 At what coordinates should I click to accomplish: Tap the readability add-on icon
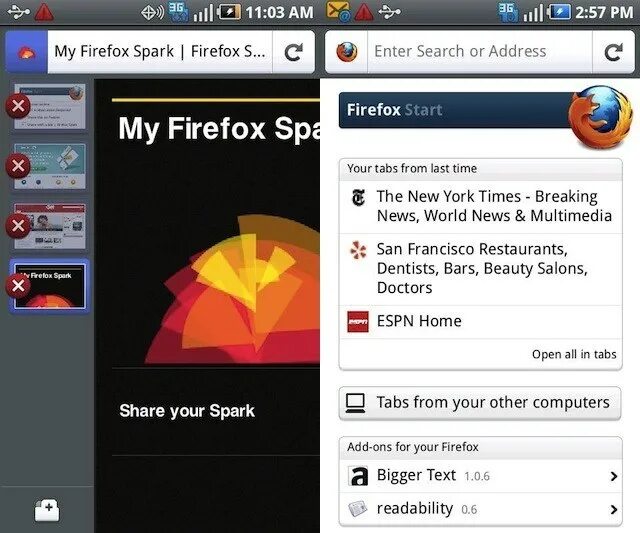click(x=358, y=509)
